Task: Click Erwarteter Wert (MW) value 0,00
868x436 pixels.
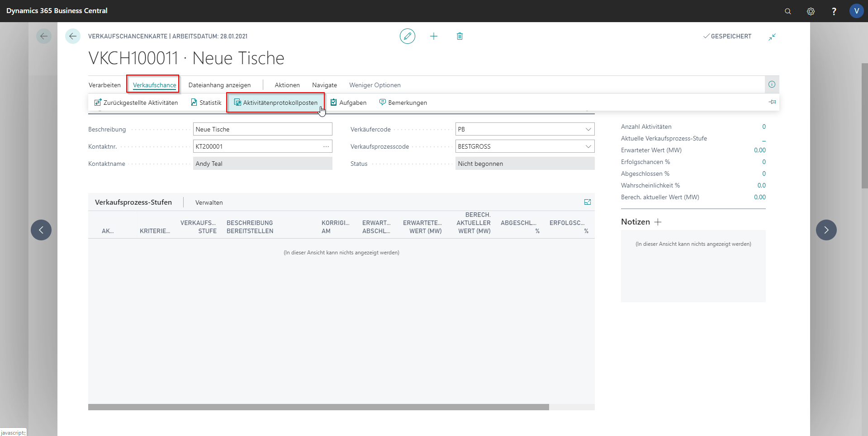Action: click(760, 150)
